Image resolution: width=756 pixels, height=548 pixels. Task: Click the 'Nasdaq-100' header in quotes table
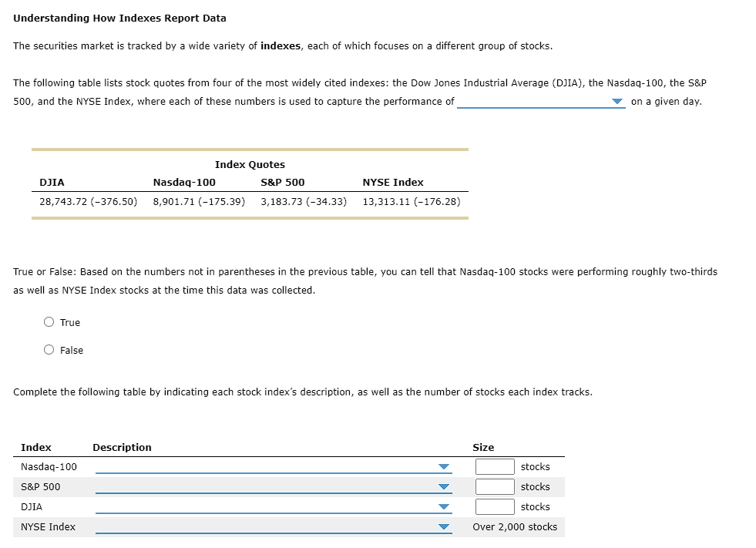(x=184, y=183)
